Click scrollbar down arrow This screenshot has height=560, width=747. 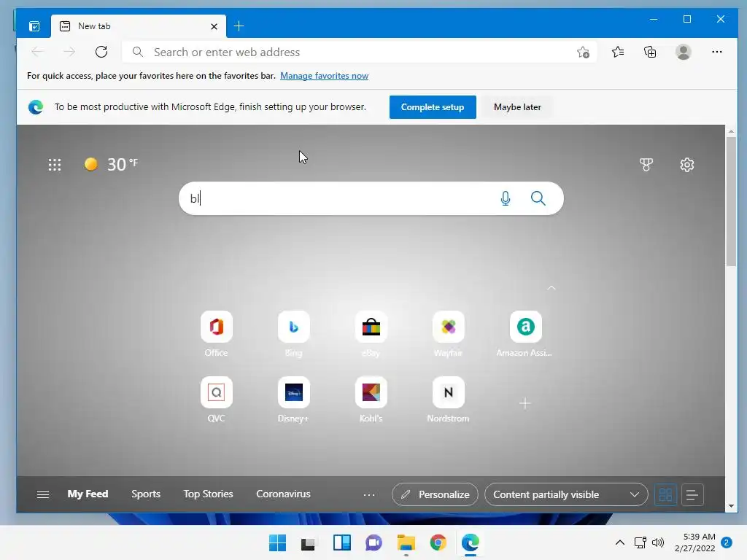tap(731, 506)
